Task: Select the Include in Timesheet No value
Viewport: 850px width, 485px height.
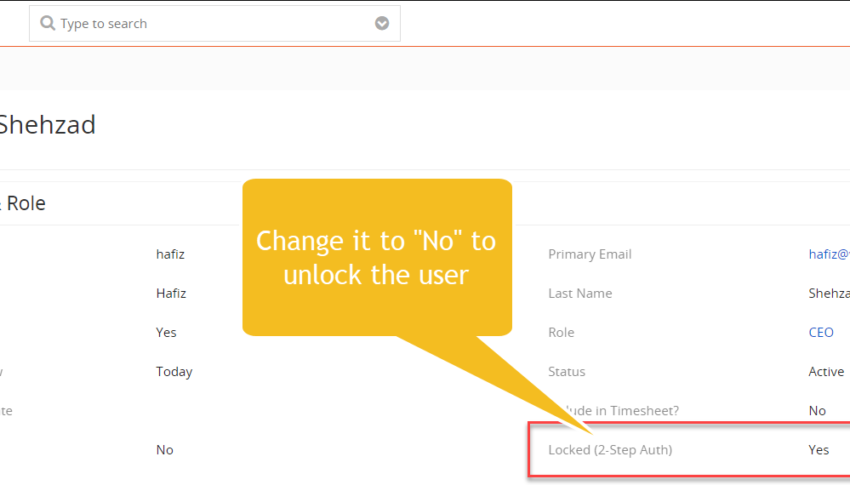Action: (x=817, y=411)
